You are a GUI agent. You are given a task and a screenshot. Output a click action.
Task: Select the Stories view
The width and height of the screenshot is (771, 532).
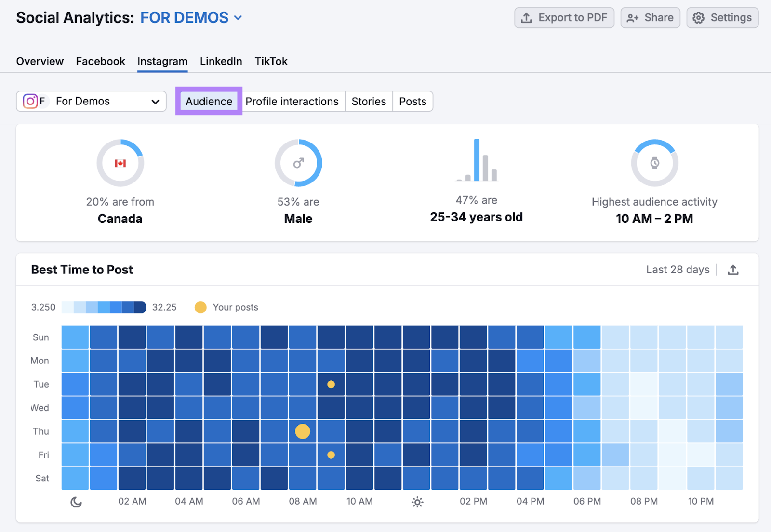369,102
